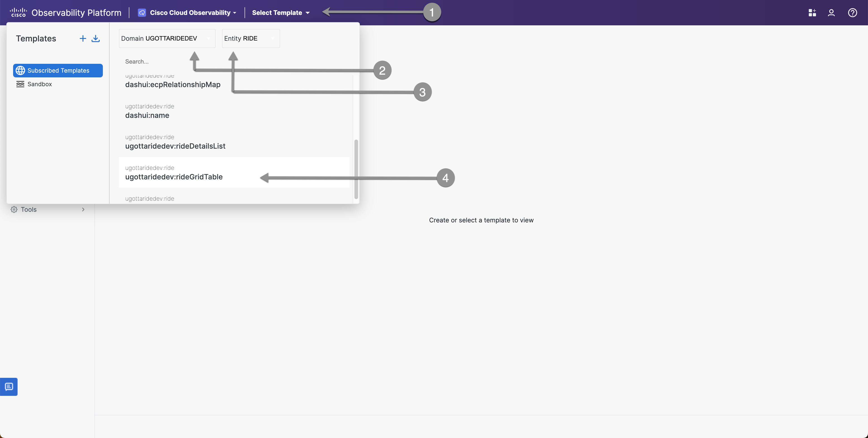This screenshot has width=868, height=438.
Task: Expand the Tools sidebar item
Action: click(47, 209)
